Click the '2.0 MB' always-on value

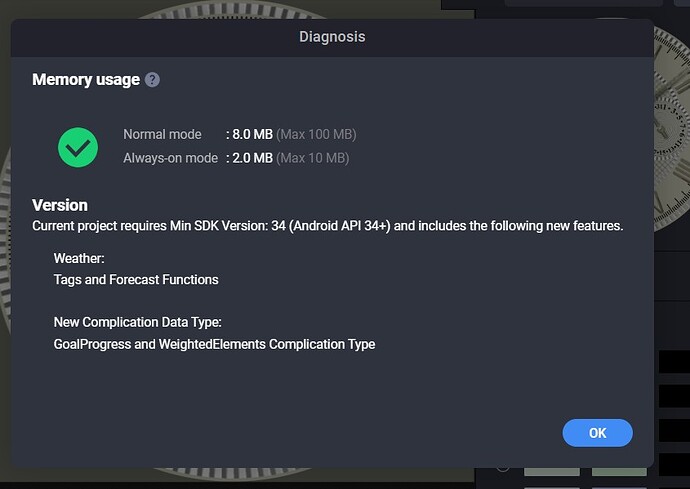pyautogui.click(x=252, y=158)
